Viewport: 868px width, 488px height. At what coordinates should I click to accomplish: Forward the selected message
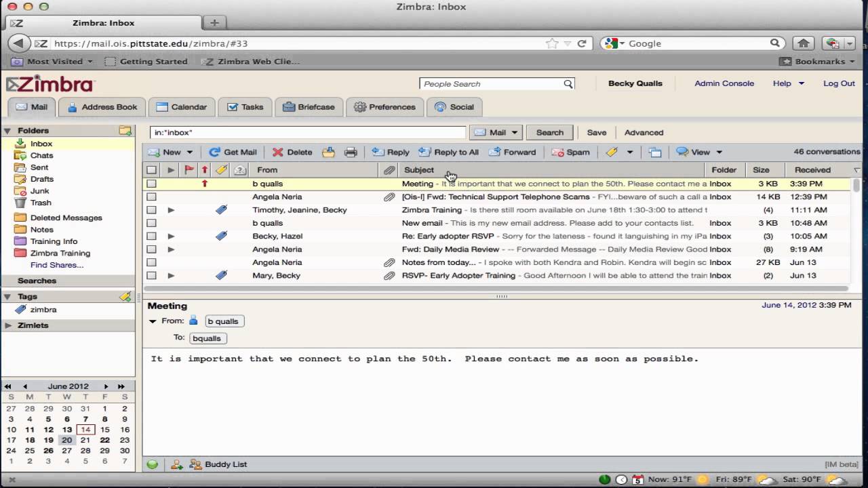(x=513, y=152)
